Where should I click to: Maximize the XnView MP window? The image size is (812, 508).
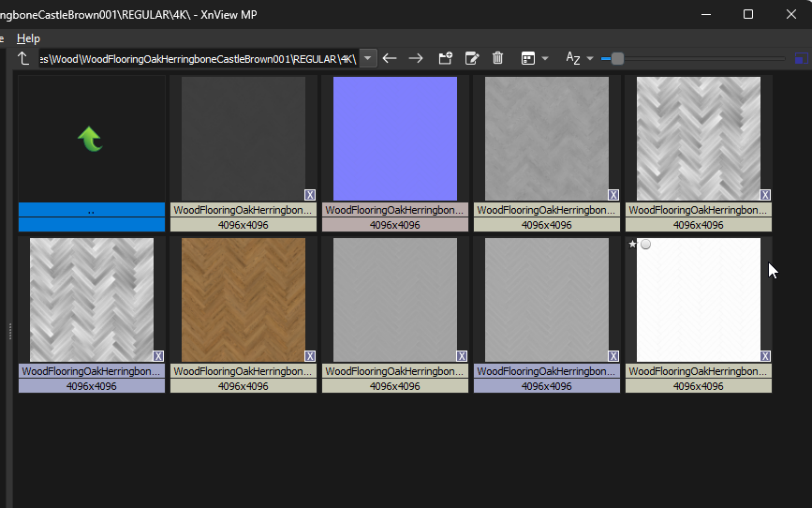click(x=748, y=14)
